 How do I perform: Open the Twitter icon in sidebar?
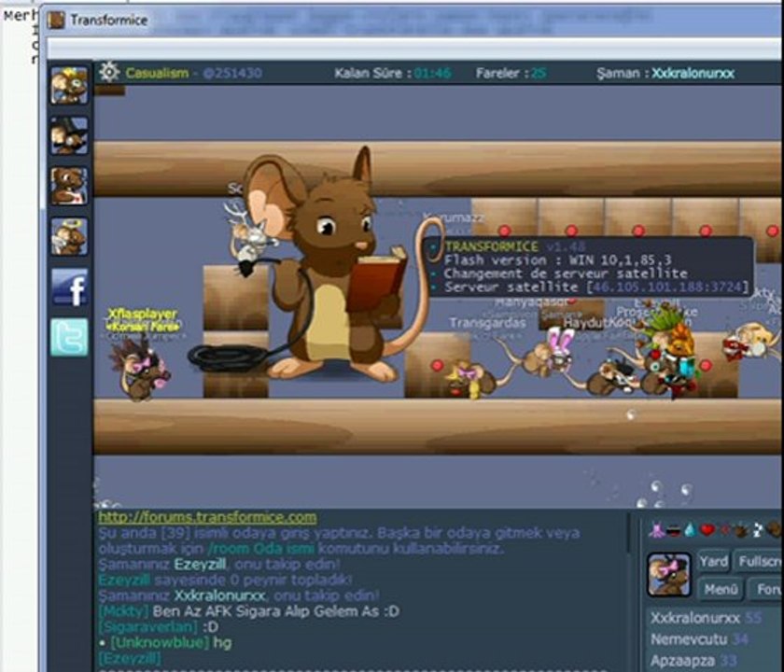click(x=69, y=338)
